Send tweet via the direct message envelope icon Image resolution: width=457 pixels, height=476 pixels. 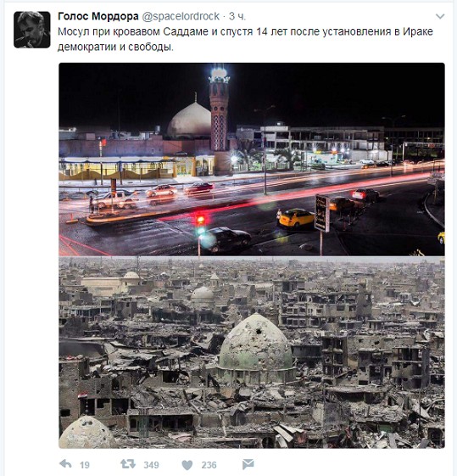pyautogui.click(x=248, y=464)
